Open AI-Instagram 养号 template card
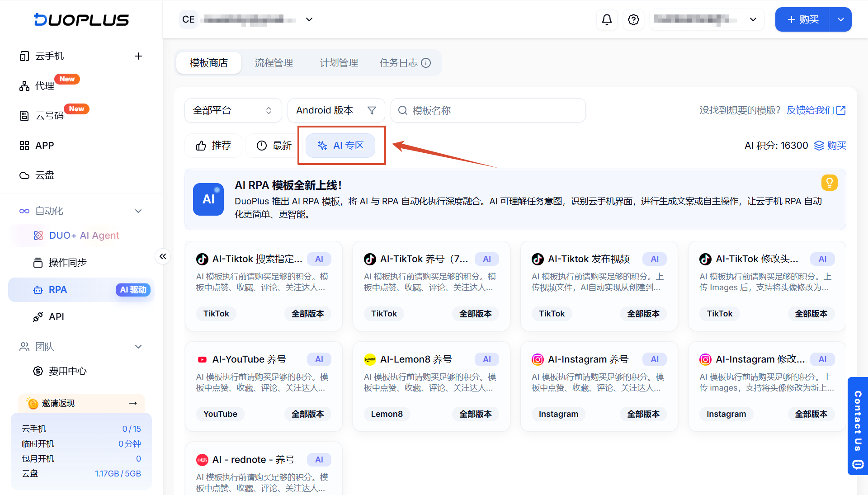Screen dimensions: 868x495 (599, 387)
